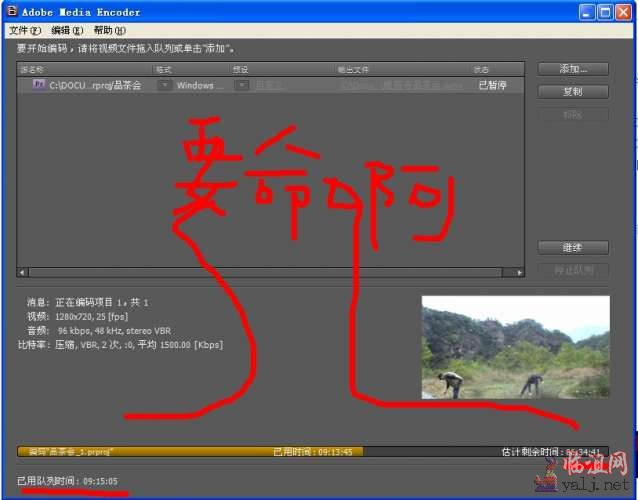Select the queued C:\DOCU...rproj source item
Viewport: 638px width, 500px height.
point(95,86)
